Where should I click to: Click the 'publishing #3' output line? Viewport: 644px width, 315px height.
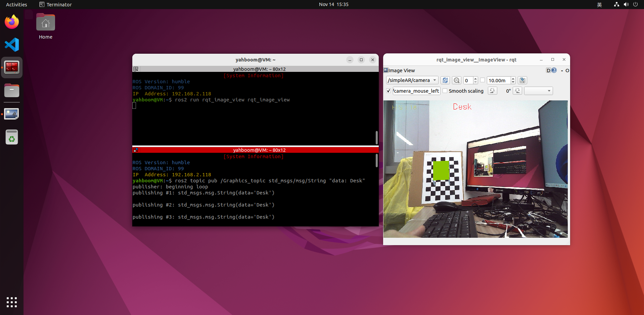coord(203,217)
